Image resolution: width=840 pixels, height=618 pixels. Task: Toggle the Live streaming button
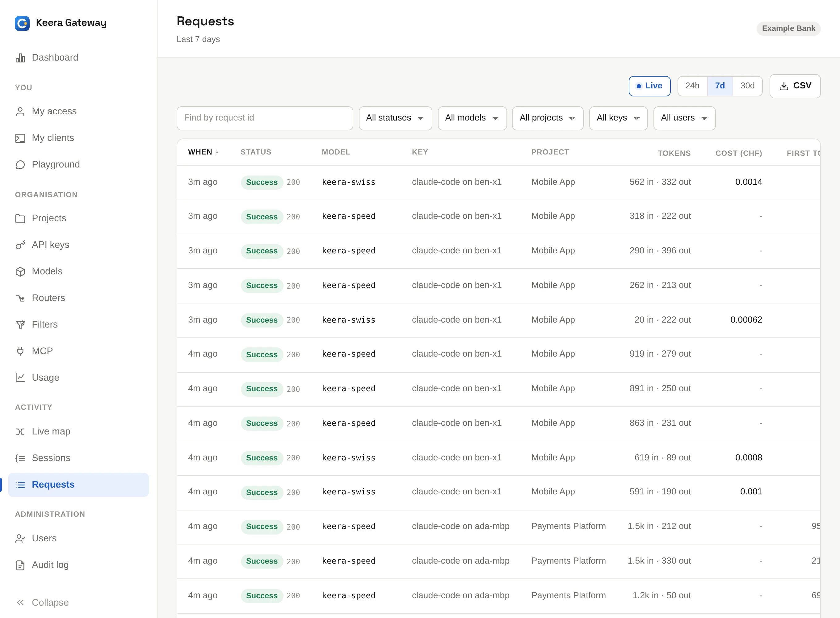click(x=649, y=86)
